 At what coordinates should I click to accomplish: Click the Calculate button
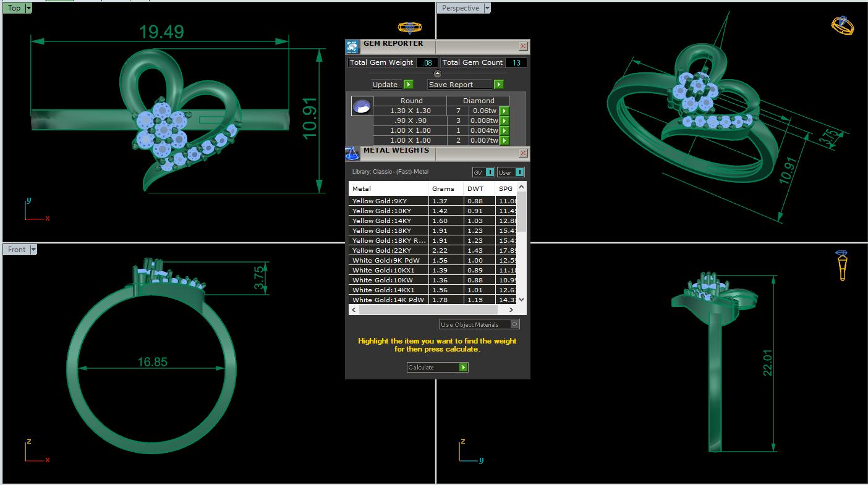pos(437,367)
